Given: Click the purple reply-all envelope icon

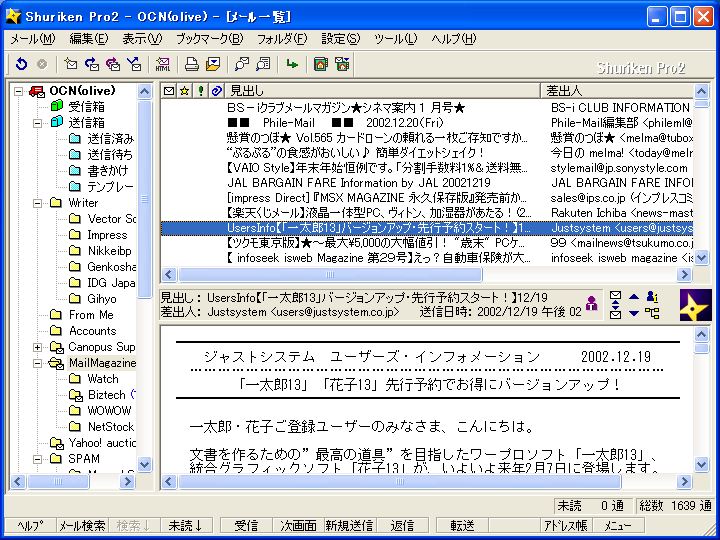Looking at the screenshot, I should click(113, 64).
